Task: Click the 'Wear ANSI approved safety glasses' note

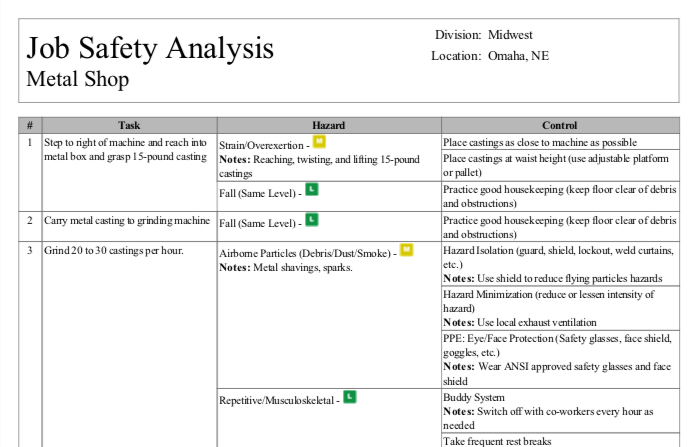Action: click(557, 373)
